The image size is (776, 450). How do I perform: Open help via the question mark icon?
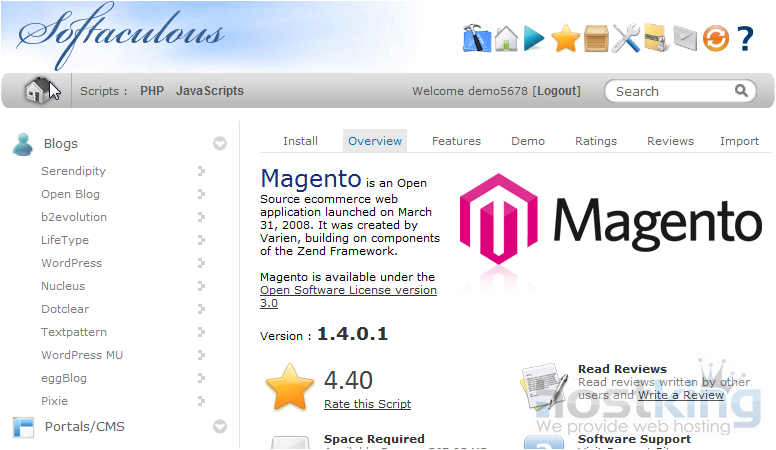(745, 39)
